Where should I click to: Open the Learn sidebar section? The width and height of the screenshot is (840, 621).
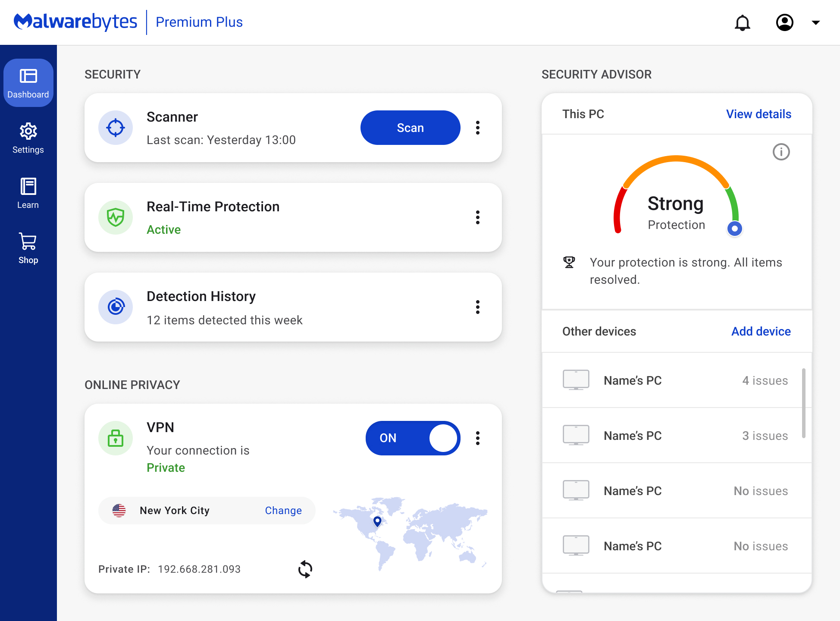(x=28, y=193)
